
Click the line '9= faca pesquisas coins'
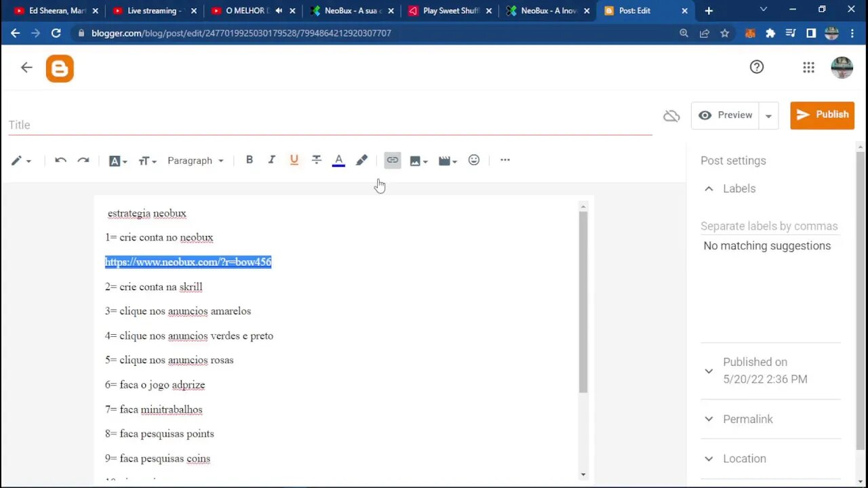(157, 459)
